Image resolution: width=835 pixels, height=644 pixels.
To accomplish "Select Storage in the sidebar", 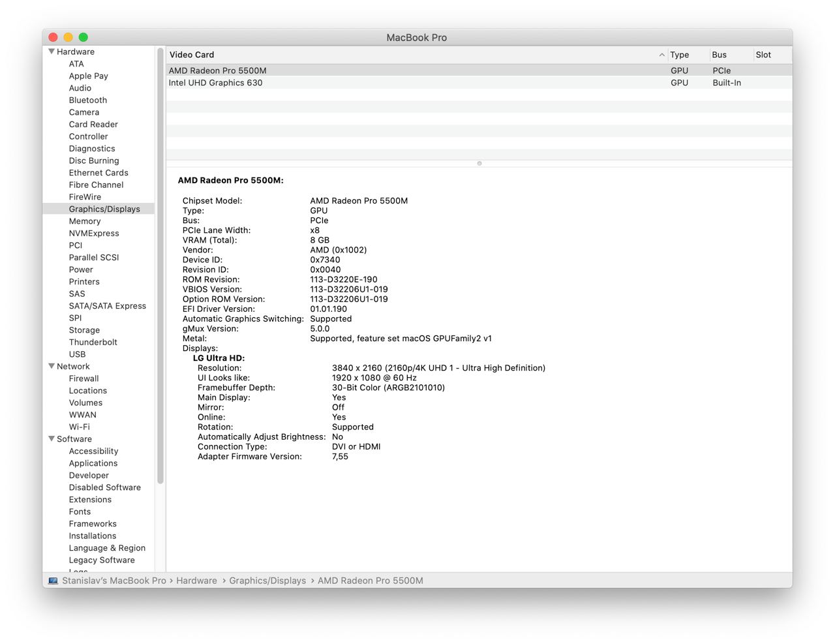I will [x=84, y=330].
